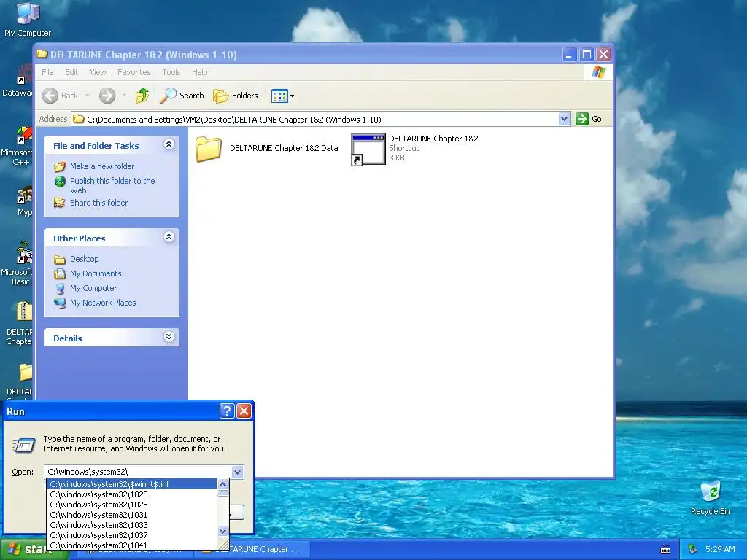Image resolution: width=747 pixels, height=560 pixels.
Task: Open the View menu
Action: click(x=98, y=72)
